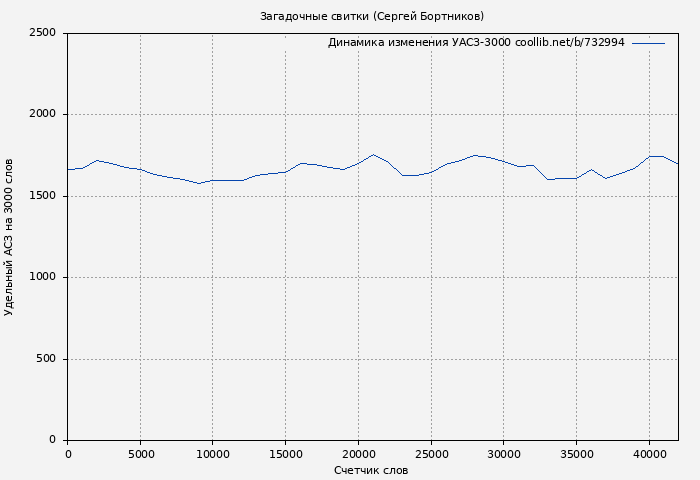Click the x-axis tick label 25000

[431, 454]
